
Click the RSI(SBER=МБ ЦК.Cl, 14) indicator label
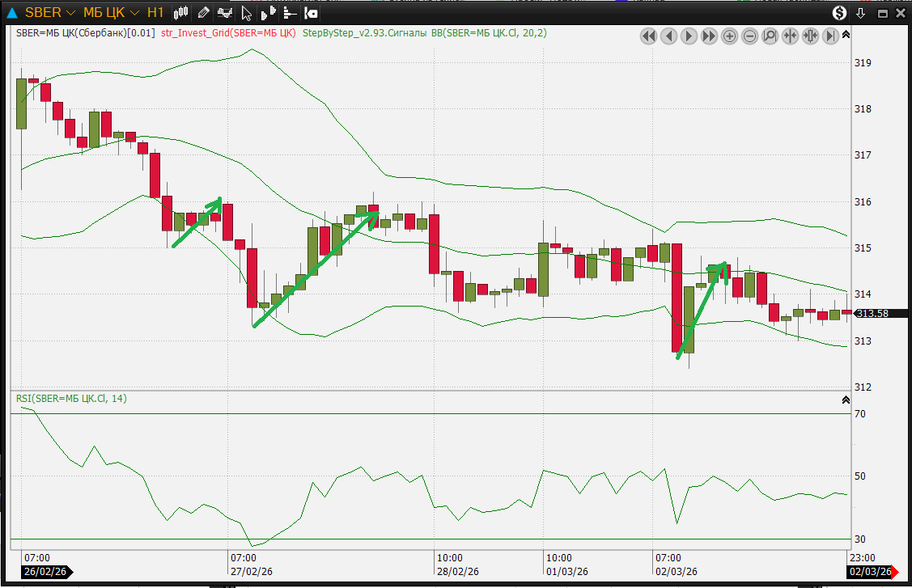[71, 399]
